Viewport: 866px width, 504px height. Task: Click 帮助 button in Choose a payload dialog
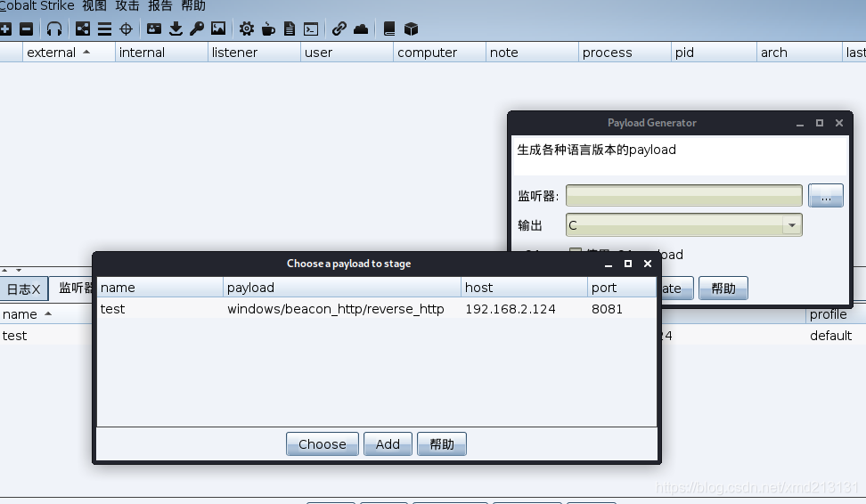442,443
